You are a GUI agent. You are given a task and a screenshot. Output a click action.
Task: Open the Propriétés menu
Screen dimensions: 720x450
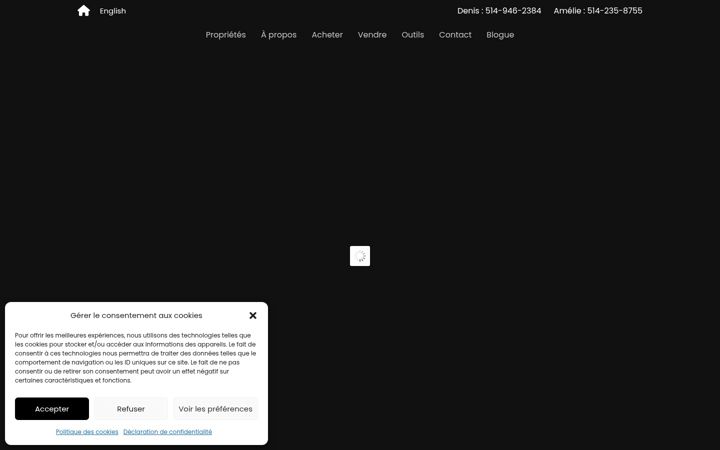(225, 35)
